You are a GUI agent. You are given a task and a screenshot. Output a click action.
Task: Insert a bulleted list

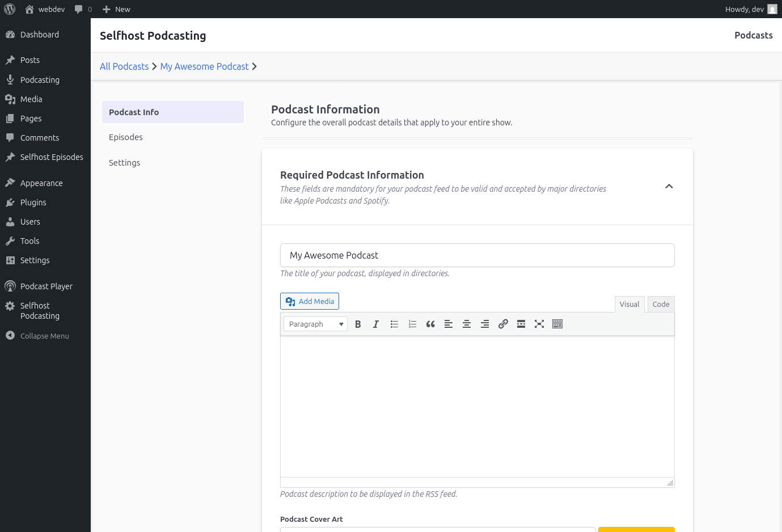394,324
